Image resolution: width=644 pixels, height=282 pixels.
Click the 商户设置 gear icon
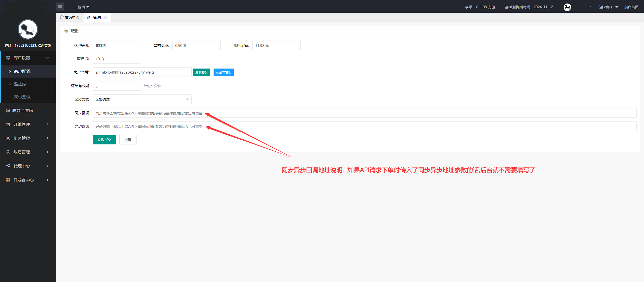point(8,58)
